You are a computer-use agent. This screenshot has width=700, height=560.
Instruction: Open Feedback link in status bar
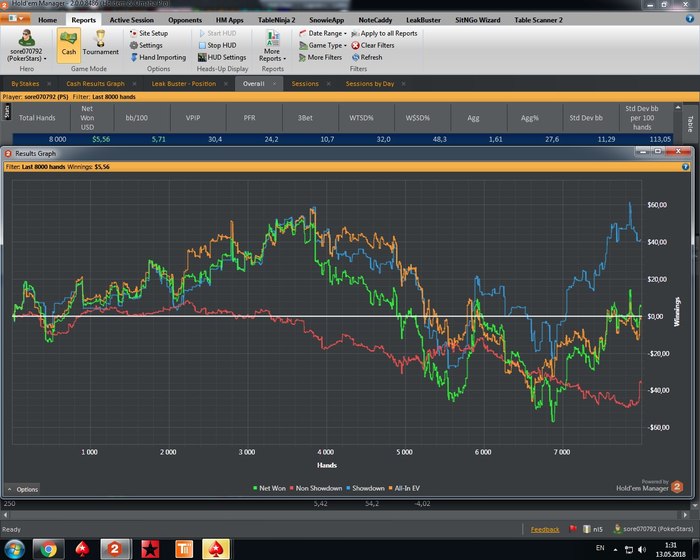click(545, 530)
